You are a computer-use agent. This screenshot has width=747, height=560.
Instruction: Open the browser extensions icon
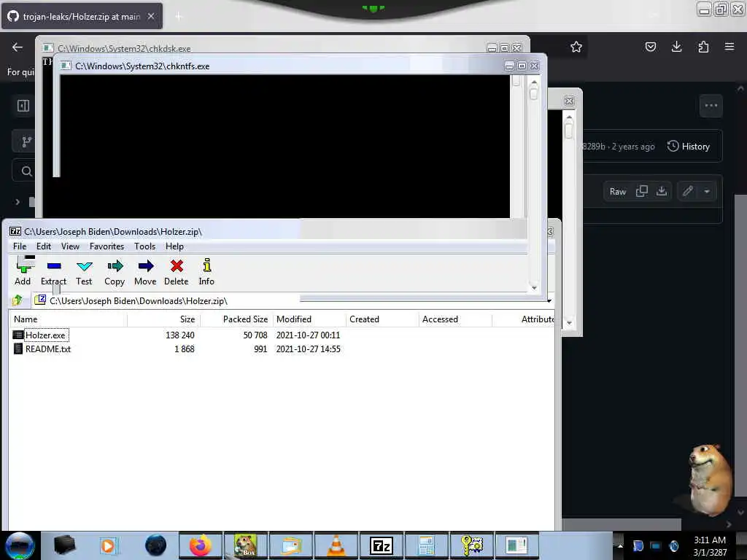coord(703,47)
